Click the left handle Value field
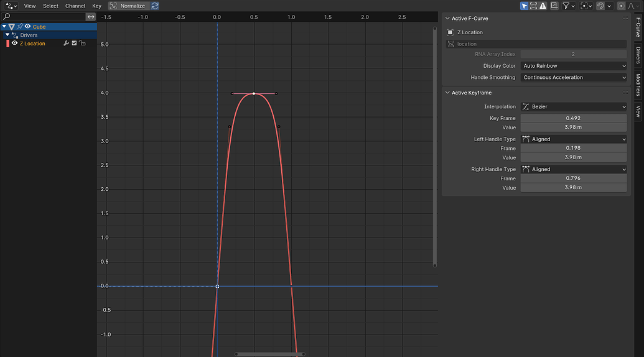This screenshot has height=357, width=644. [x=573, y=157]
